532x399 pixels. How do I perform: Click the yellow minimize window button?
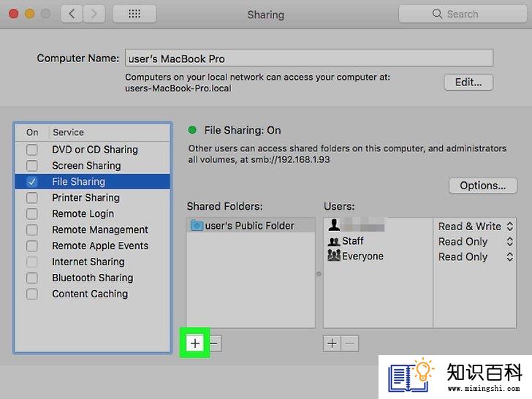click(30, 14)
